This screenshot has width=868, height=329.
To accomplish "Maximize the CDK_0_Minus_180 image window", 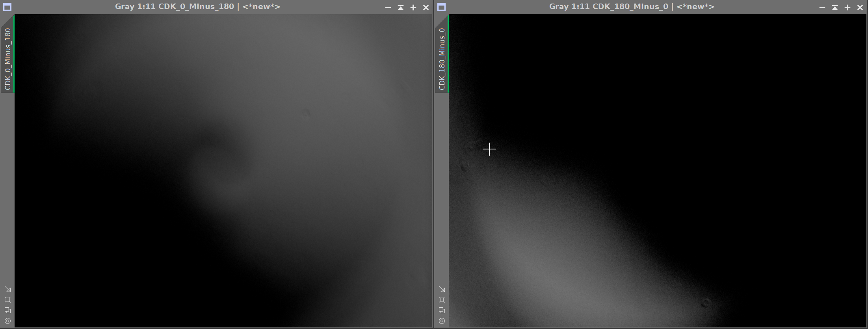I will 413,7.
